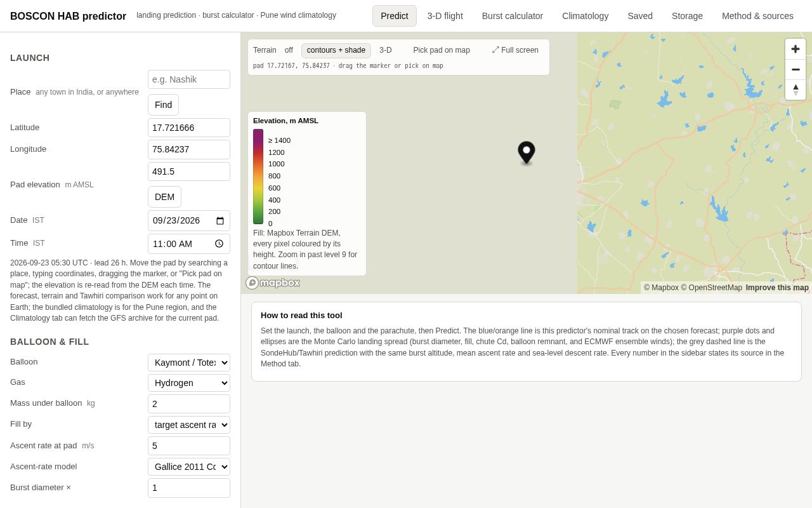The image size is (812, 508).
Task: Switch terrain view to 3-D
Action: 386,50
